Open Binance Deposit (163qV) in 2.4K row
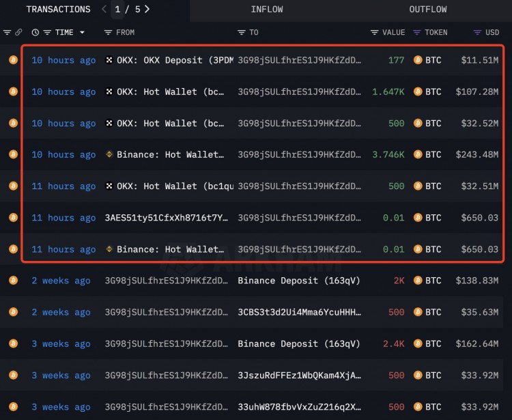Screen dimensions: 512x420 point(299,344)
